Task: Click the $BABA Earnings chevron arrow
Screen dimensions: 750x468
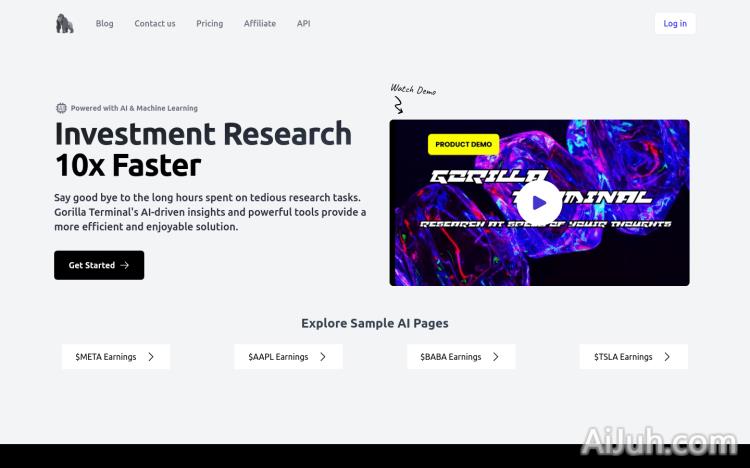Action: (496, 357)
